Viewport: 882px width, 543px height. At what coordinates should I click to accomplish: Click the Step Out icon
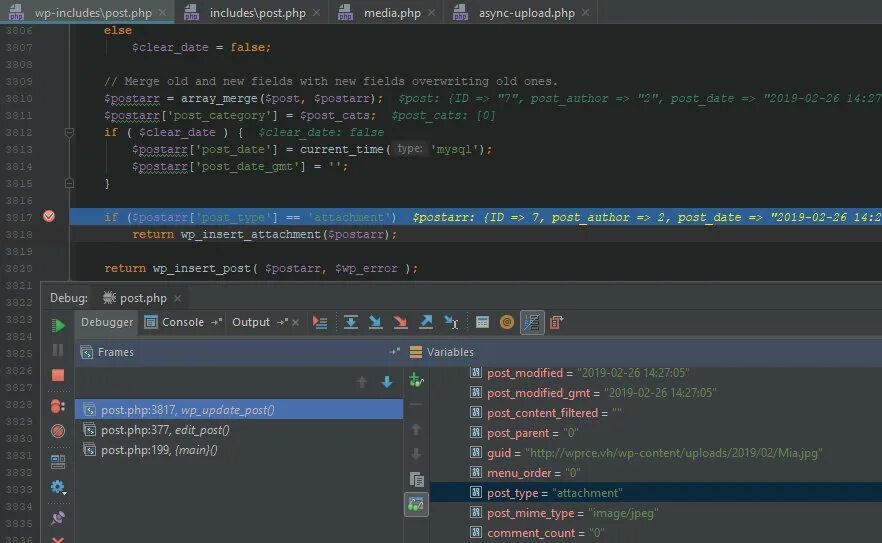tap(426, 322)
